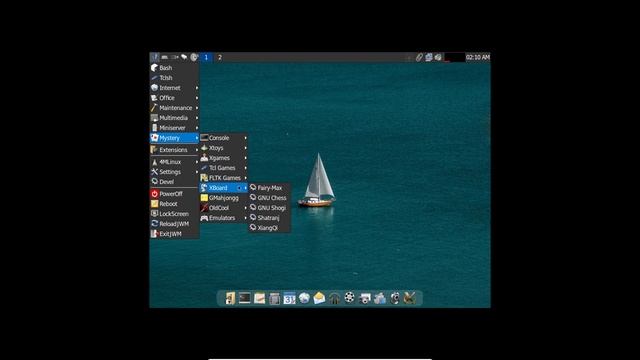Open the gray calculator-like dock icon
This screenshot has width=640, height=360.
coord(274,298)
